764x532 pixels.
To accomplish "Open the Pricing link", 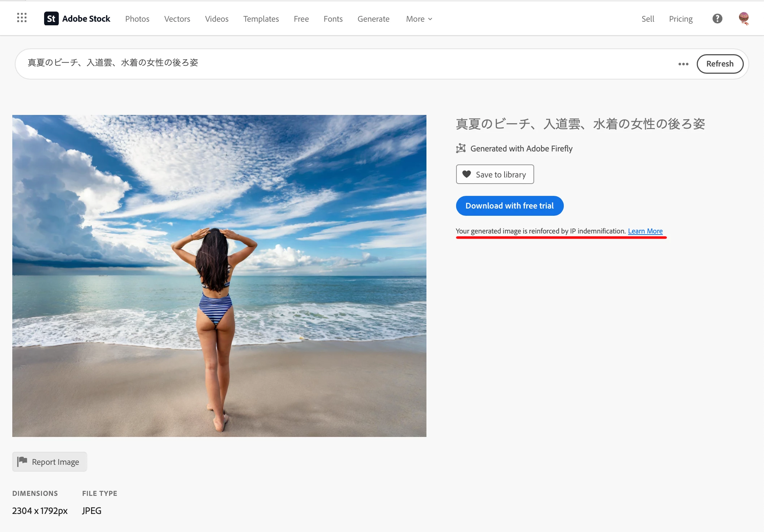I will click(681, 19).
